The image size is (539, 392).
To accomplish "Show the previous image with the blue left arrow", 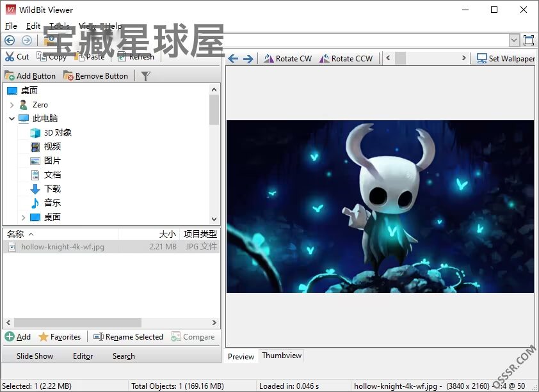I will pyautogui.click(x=233, y=59).
